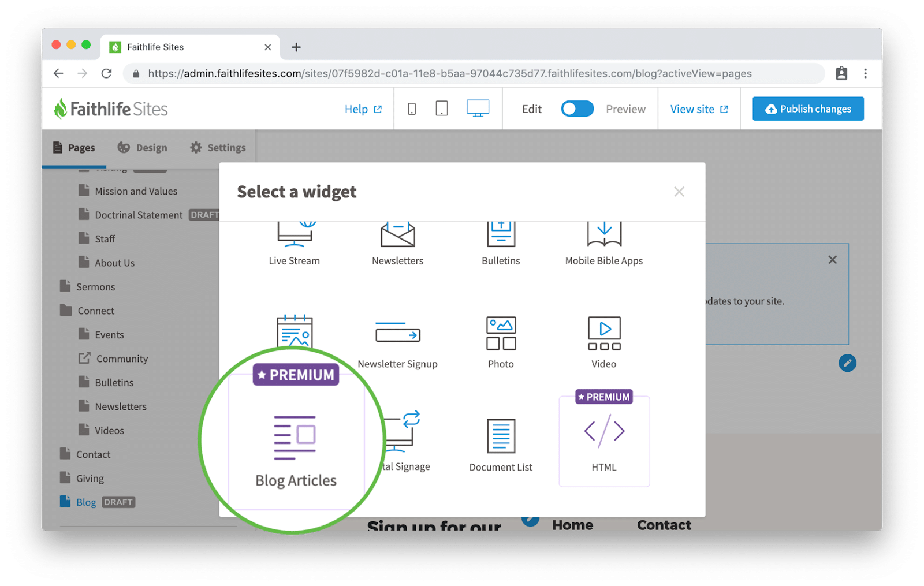This screenshot has height=586, width=924.
Task: Click the Contact link in site footer
Action: click(x=664, y=524)
